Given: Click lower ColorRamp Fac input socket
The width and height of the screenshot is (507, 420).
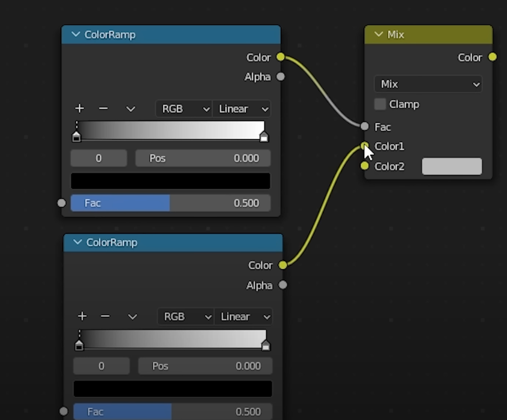Looking at the screenshot, I should coord(64,411).
